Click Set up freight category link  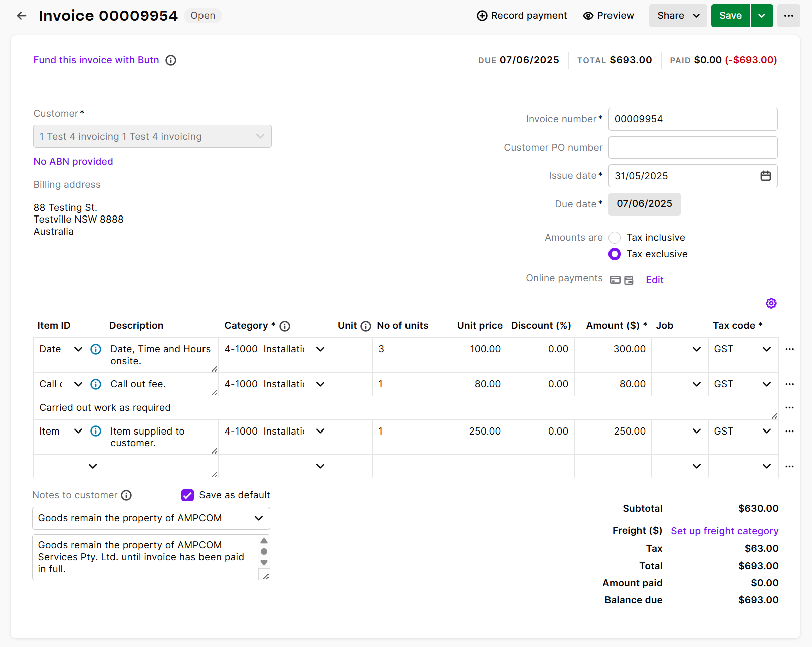(724, 531)
